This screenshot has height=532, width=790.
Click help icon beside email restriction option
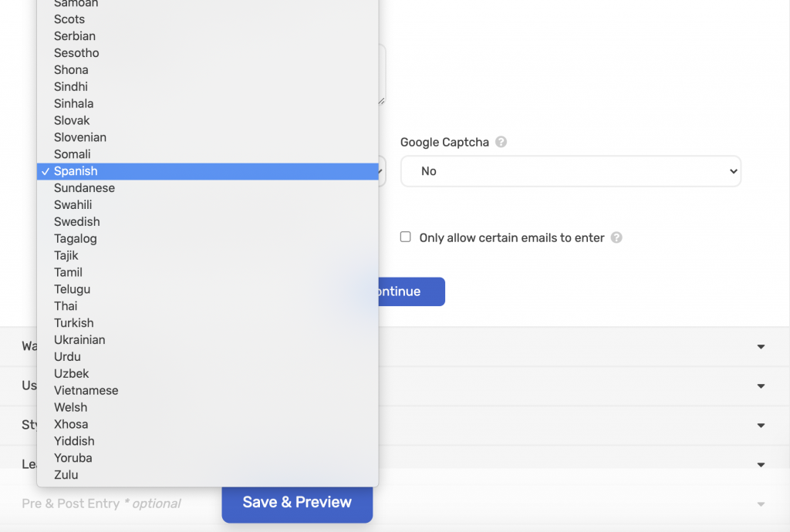(x=616, y=237)
